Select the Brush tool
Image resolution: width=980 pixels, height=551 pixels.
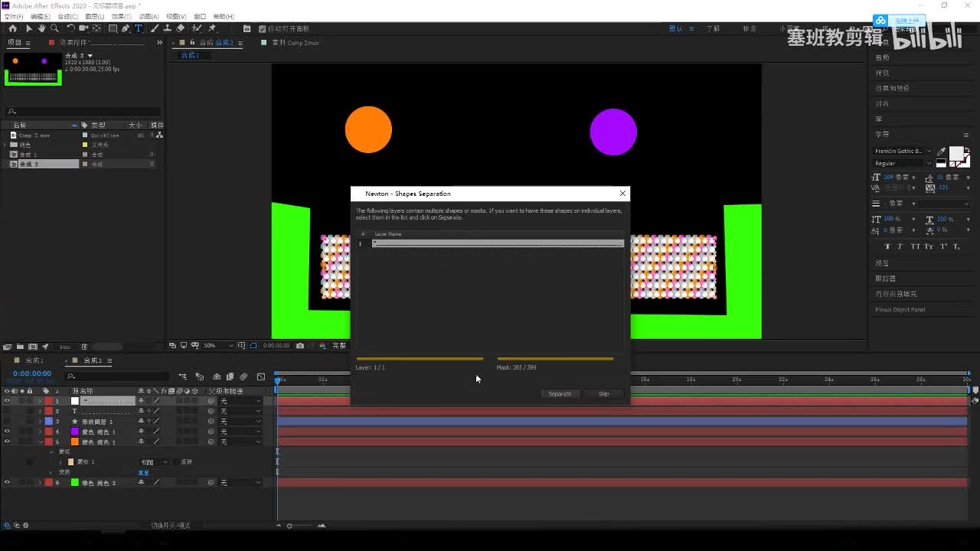tap(155, 28)
